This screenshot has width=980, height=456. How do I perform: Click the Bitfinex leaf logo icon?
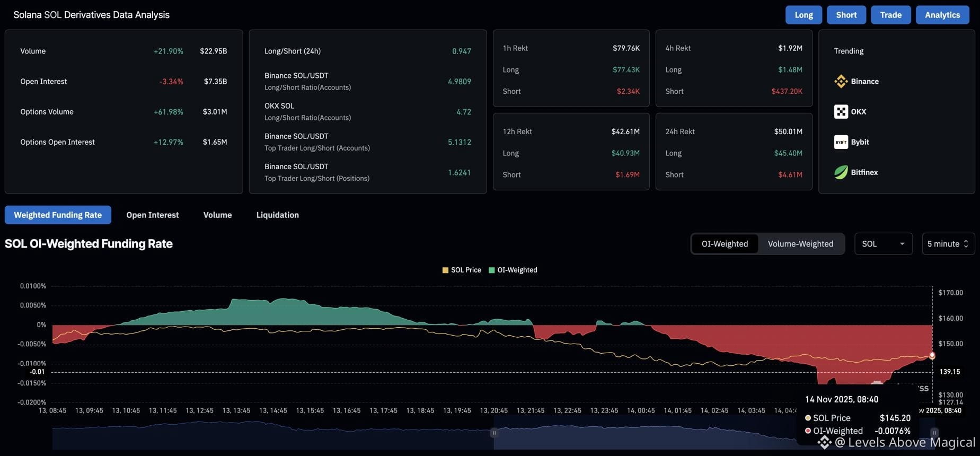tap(841, 172)
